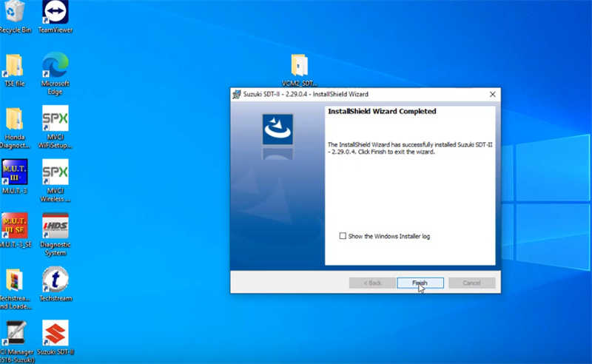The image size is (592, 364).
Task: Click the installer icon in wizard title bar
Action: pyautogui.click(x=237, y=95)
